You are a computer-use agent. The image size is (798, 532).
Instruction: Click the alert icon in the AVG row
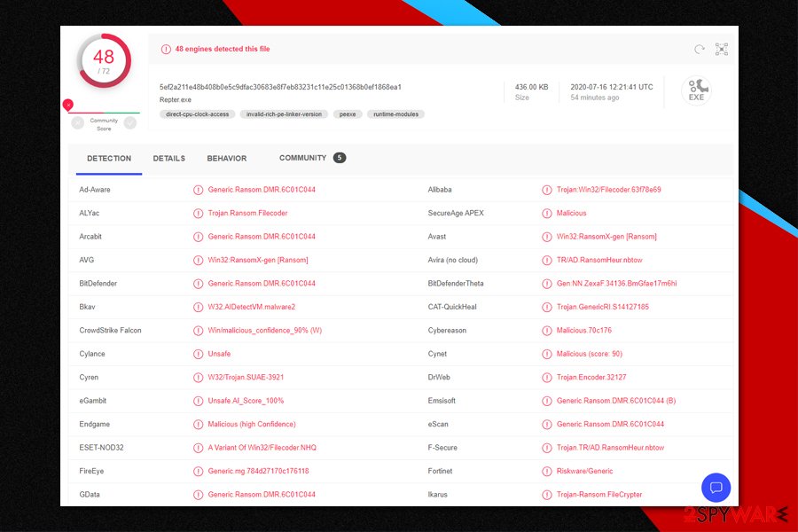198,260
